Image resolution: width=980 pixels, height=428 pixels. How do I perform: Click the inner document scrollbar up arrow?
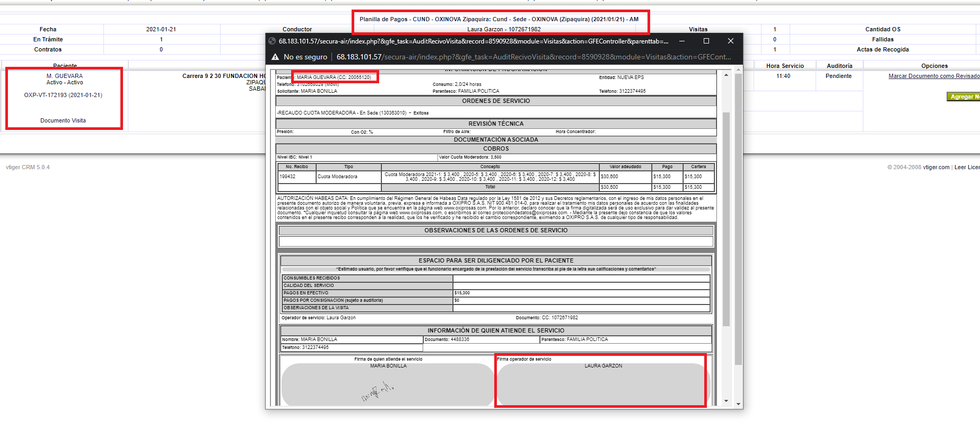(x=726, y=75)
